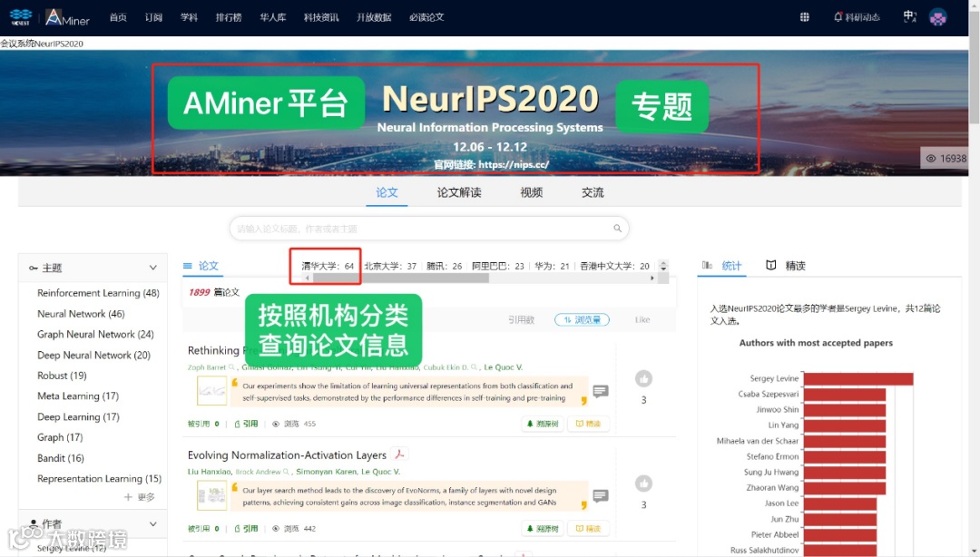The width and height of the screenshot is (980, 557).
Task: Open trace tree for Rethinking paper
Action: pyautogui.click(x=543, y=424)
